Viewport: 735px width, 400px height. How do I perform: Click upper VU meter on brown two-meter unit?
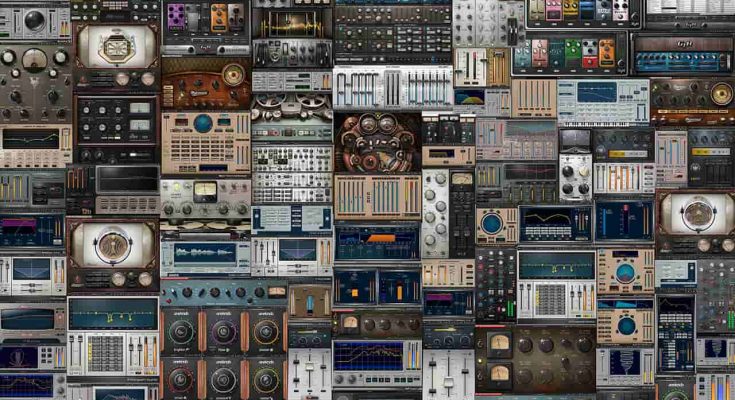tap(498, 344)
